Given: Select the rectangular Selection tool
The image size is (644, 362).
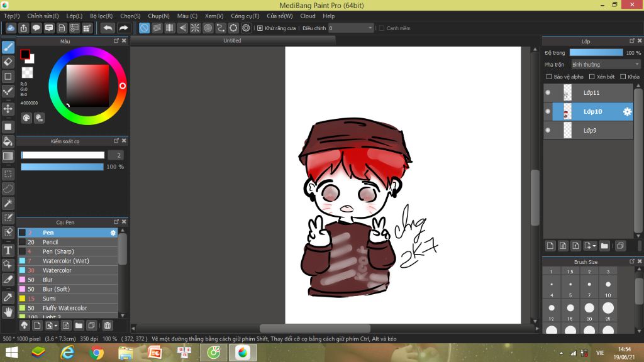Looking at the screenshot, I should [x=8, y=174].
